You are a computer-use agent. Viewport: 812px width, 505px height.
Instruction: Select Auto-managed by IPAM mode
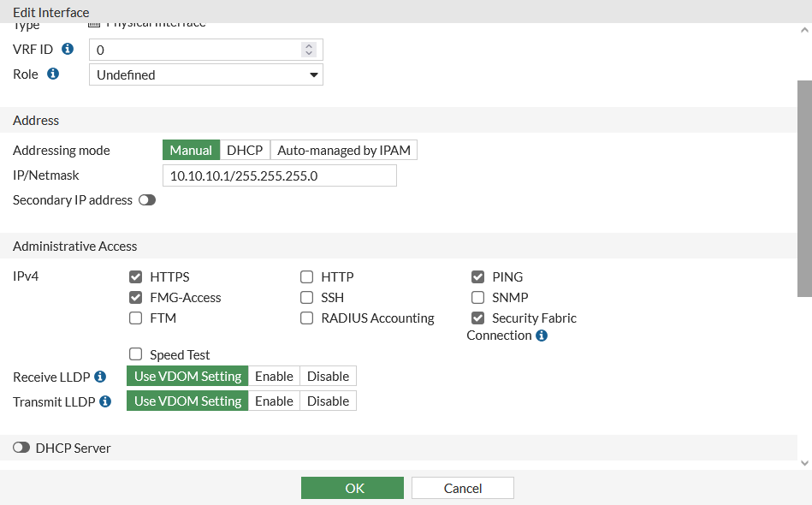(x=344, y=151)
